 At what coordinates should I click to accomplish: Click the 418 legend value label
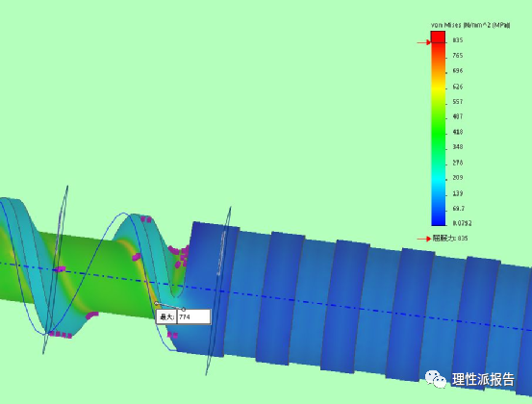(458, 132)
